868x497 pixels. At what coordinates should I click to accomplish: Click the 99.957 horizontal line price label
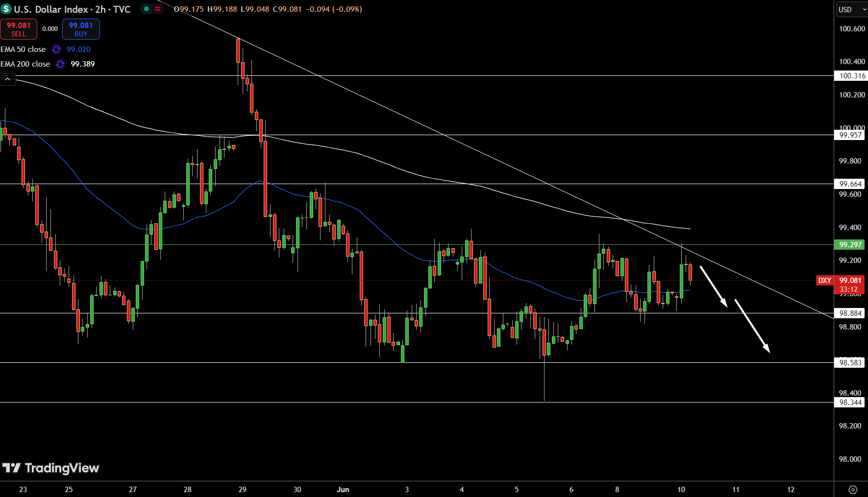pyautogui.click(x=850, y=135)
